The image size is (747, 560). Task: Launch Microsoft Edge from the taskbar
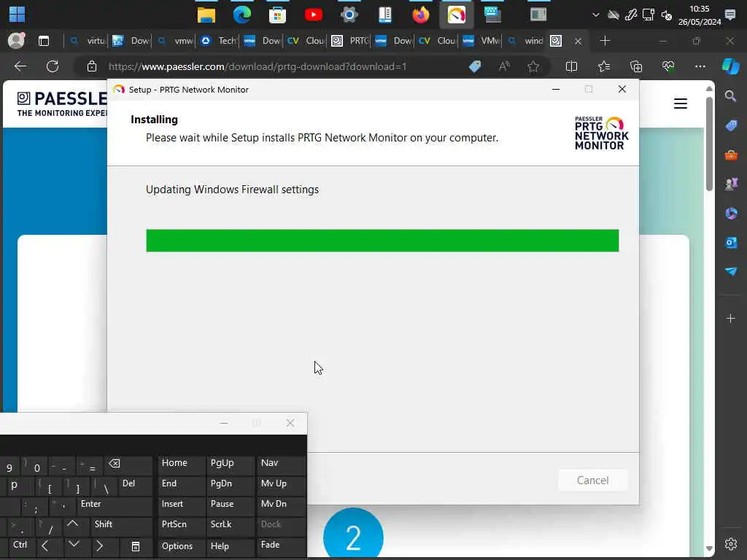click(x=242, y=15)
